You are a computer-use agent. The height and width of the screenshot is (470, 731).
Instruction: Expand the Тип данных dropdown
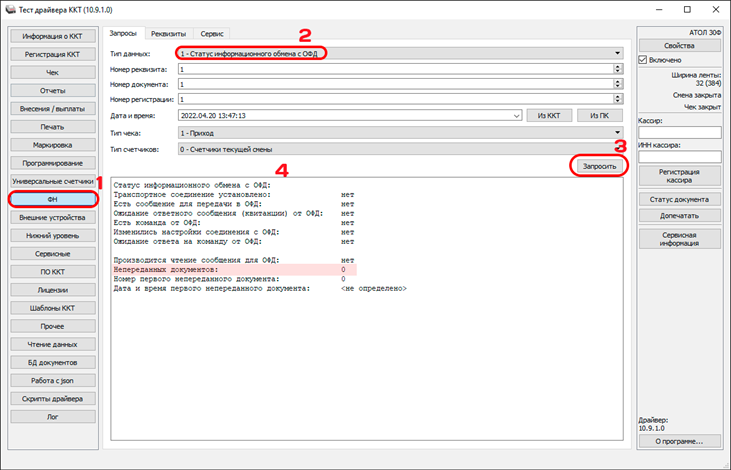[x=619, y=52]
